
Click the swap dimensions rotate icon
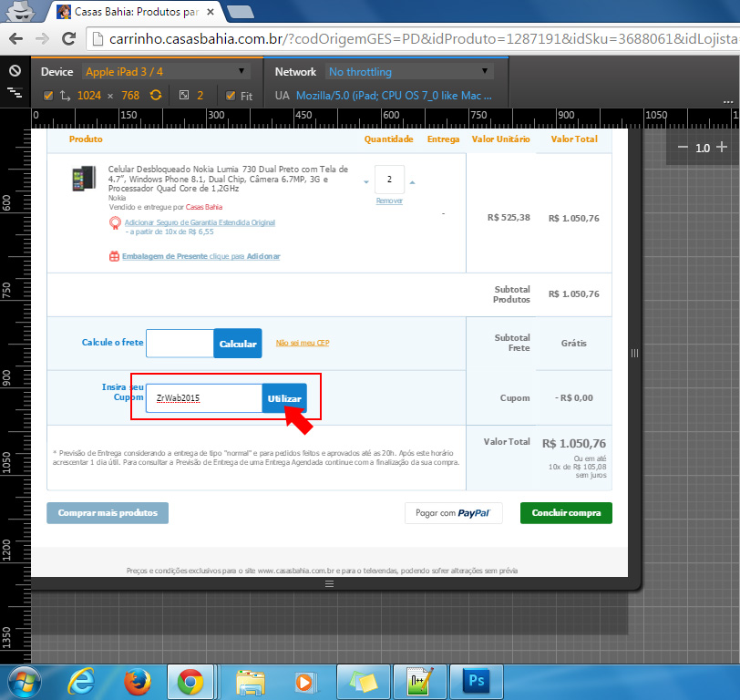[156, 95]
